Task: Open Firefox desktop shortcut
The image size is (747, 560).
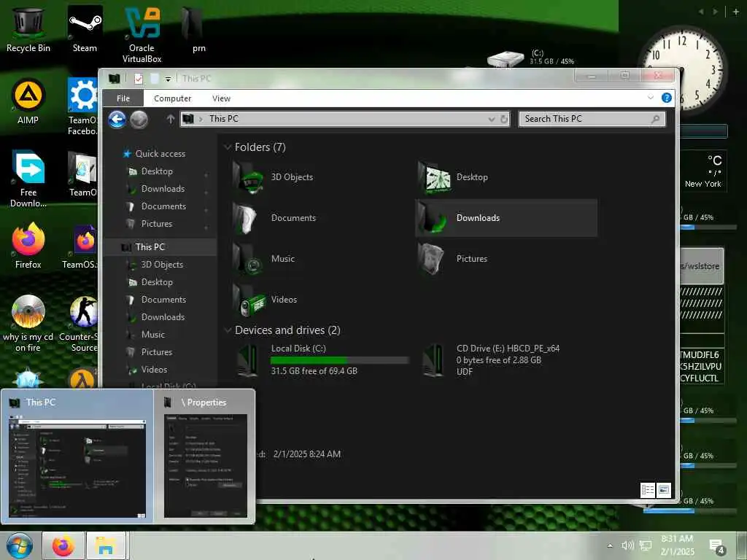Action: [x=28, y=246]
